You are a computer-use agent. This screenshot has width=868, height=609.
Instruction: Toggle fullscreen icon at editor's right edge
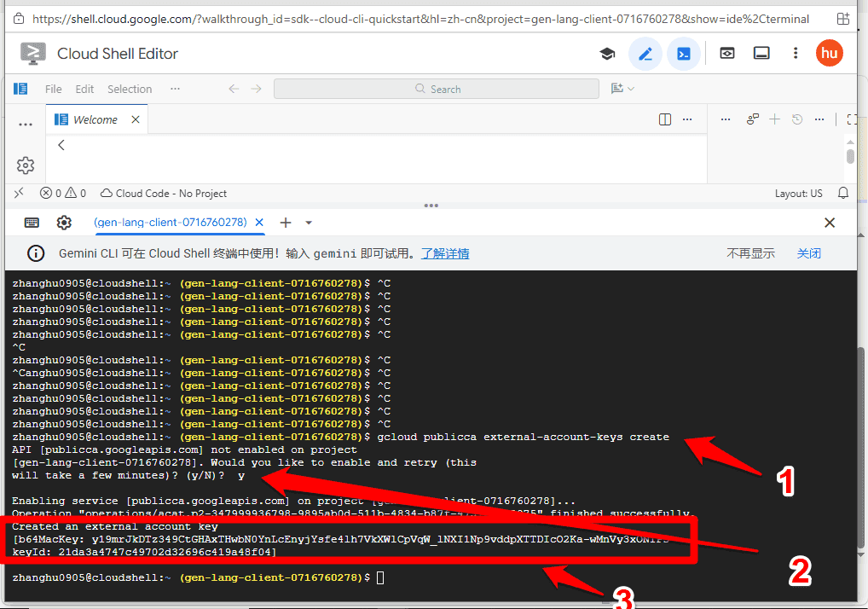click(x=852, y=119)
